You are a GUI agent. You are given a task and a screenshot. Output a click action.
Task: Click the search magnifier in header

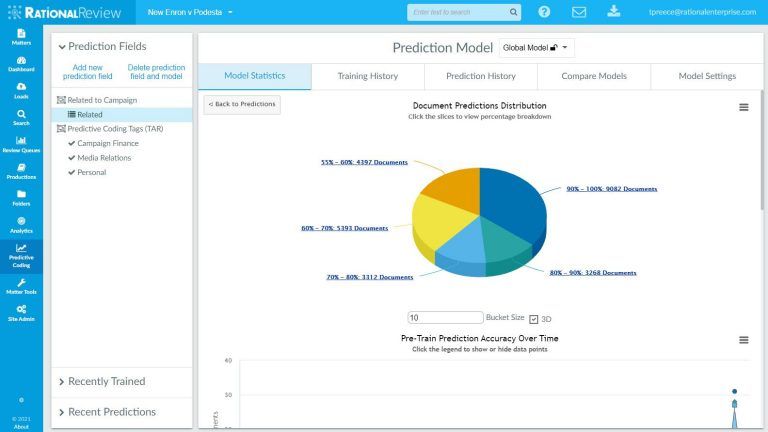(513, 12)
